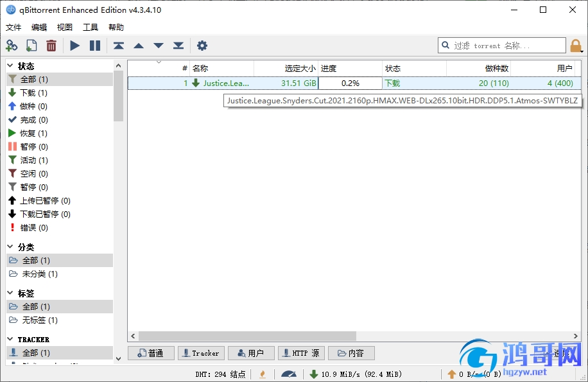Open the HTTP 源 tab
Image resolution: width=588 pixels, height=382 pixels.
pos(302,353)
